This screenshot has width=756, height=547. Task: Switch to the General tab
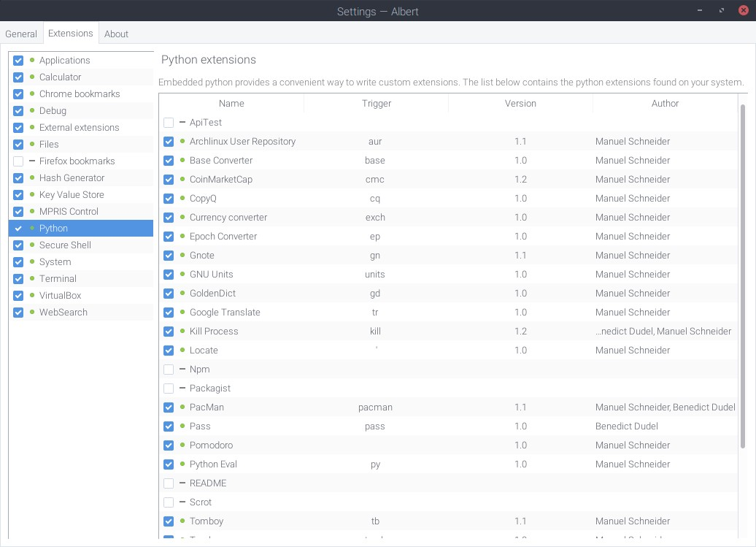[x=21, y=34]
